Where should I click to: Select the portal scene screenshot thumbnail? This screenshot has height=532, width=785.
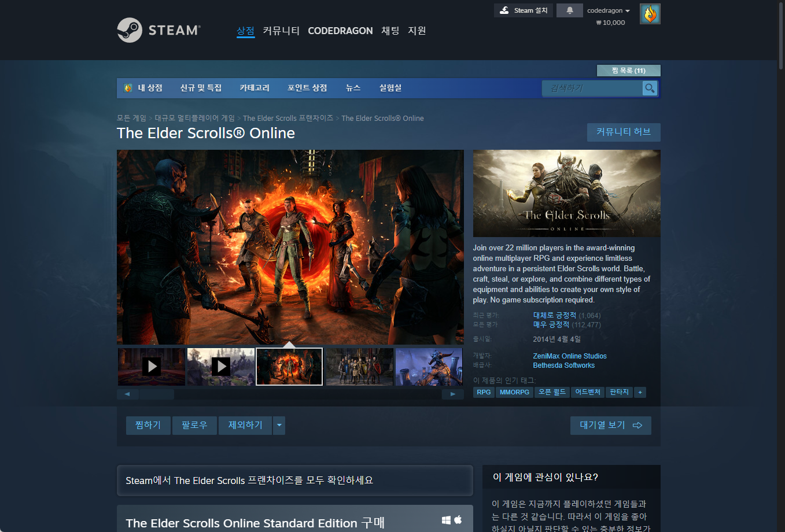[289, 367]
